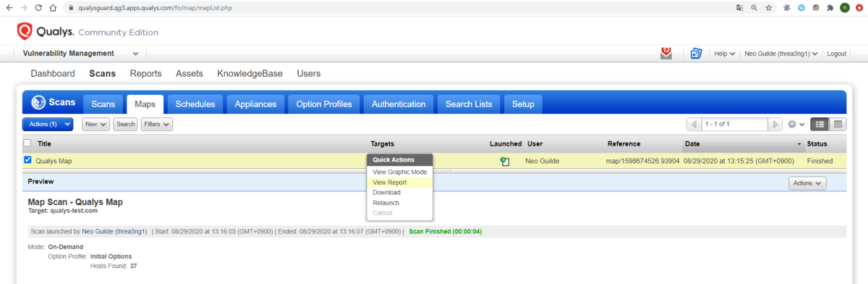The width and height of the screenshot is (868, 284).
Task: Open the Appliances tab
Action: pyautogui.click(x=255, y=104)
